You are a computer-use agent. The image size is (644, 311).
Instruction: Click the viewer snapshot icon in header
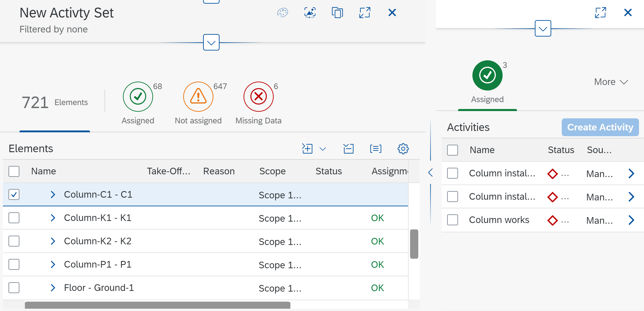pyautogui.click(x=310, y=13)
